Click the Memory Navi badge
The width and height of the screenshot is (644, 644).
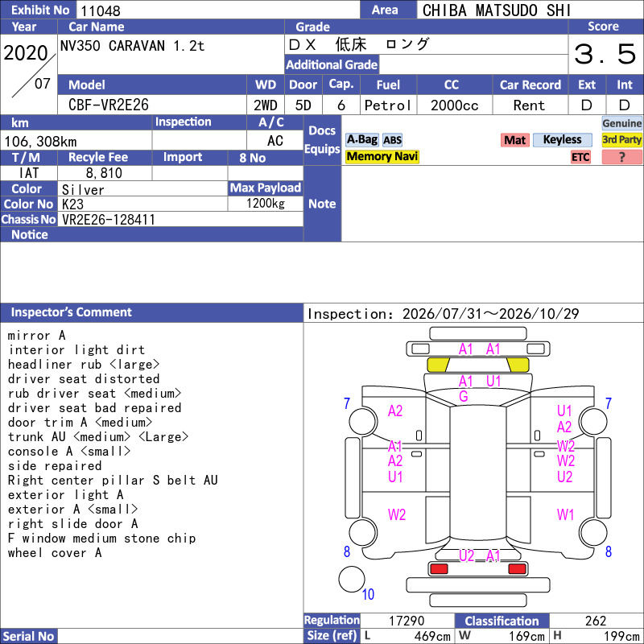point(382,156)
